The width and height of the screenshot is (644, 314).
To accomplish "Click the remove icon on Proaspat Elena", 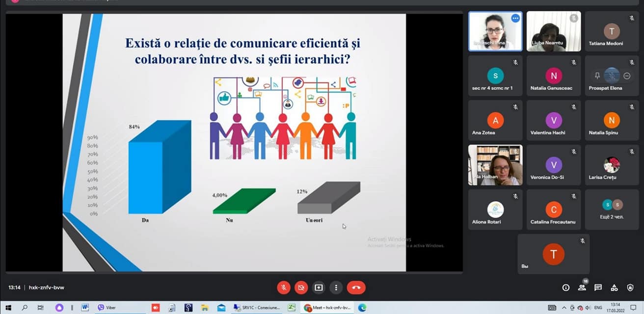I will [x=627, y=76].
